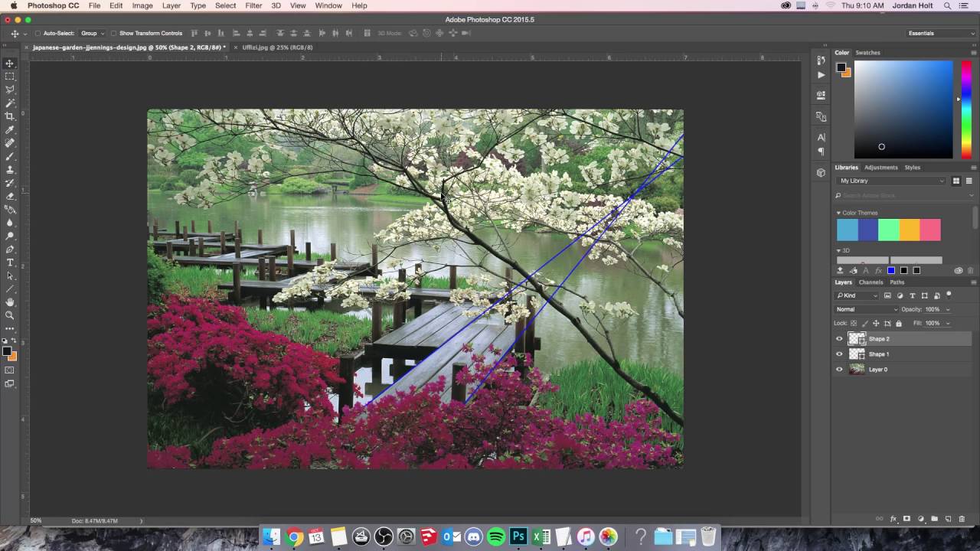This screenshot has width=980, height=551.
Task: Add a layer style with fx button
Action: tap(893, 519)
